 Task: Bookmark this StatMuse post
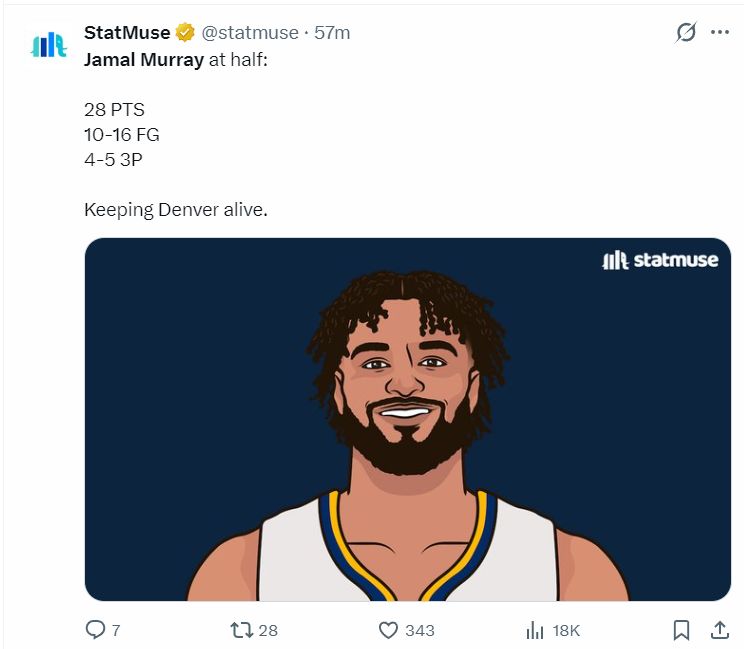pos(681,630)
